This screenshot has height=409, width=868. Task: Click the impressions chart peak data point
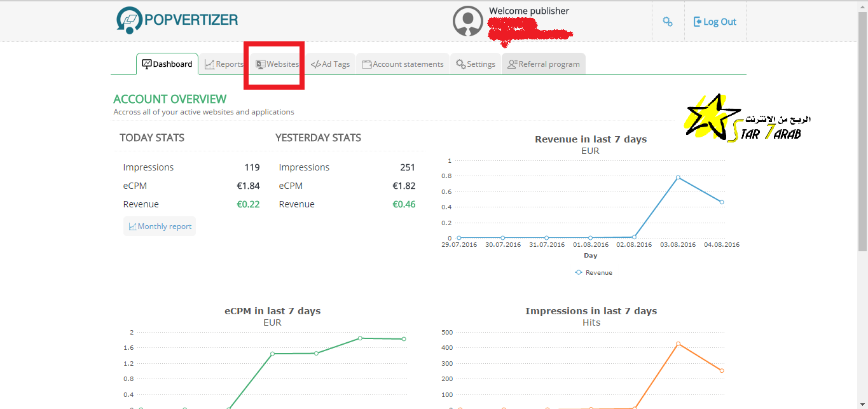pyautogui.click(x=678, y=344)
